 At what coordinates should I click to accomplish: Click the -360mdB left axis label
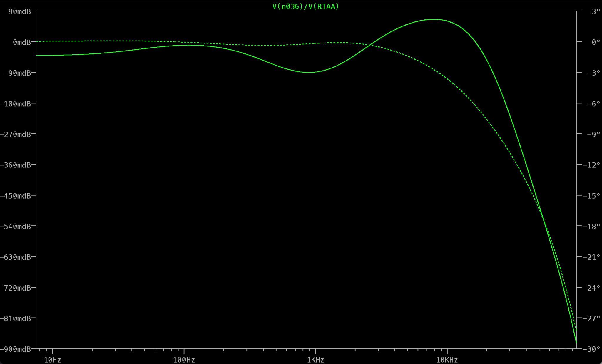tap(16, 165)
